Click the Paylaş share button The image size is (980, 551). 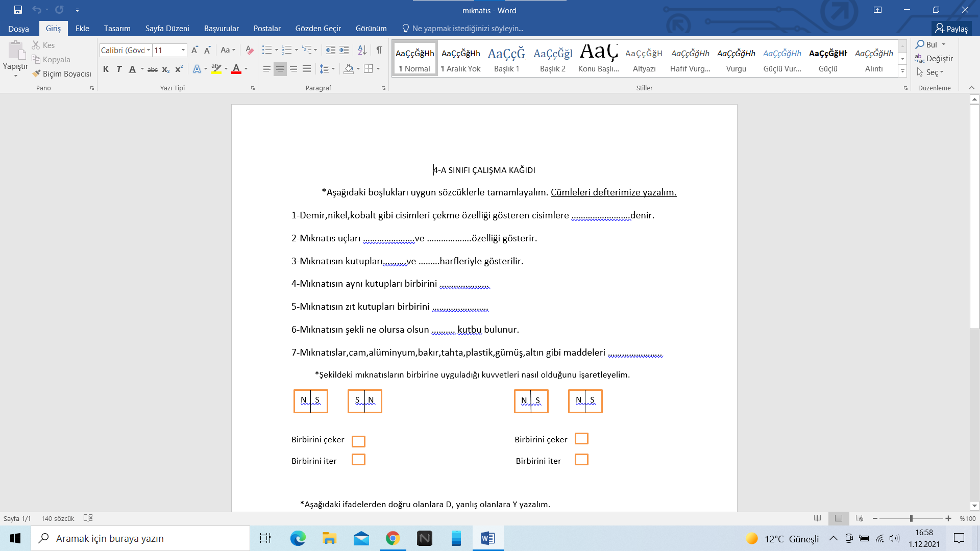951,29
